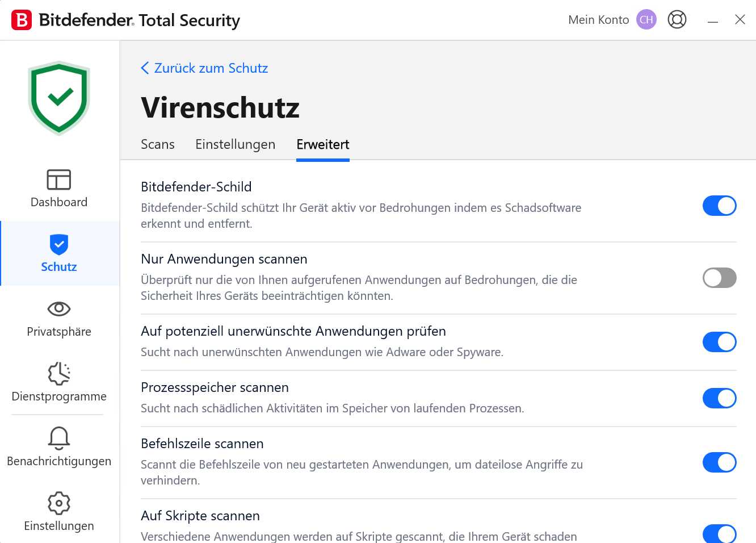Click the purple CH account avatar
The height and width of the screenshot is (543, 756).
coord(646,19)
